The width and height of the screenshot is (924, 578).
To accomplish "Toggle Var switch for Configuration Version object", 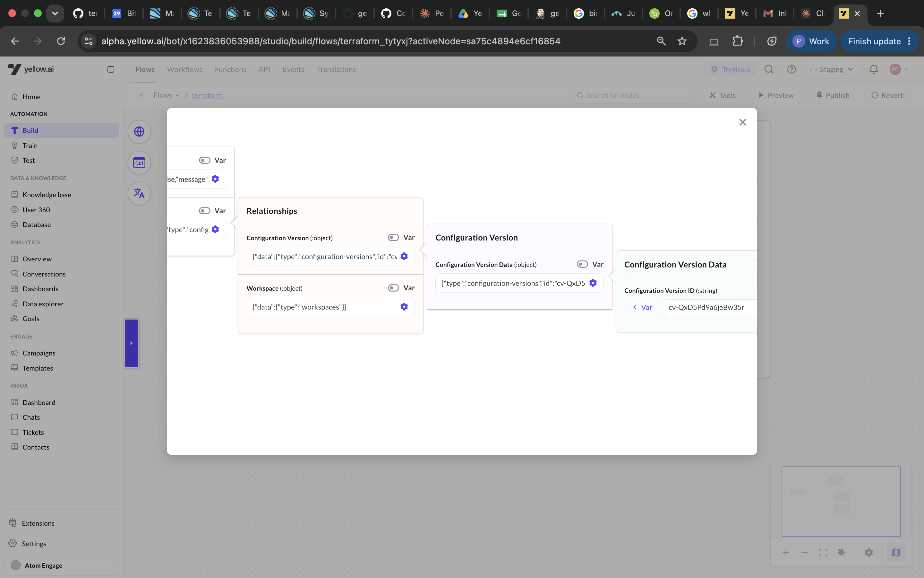I will click(393, 237).
